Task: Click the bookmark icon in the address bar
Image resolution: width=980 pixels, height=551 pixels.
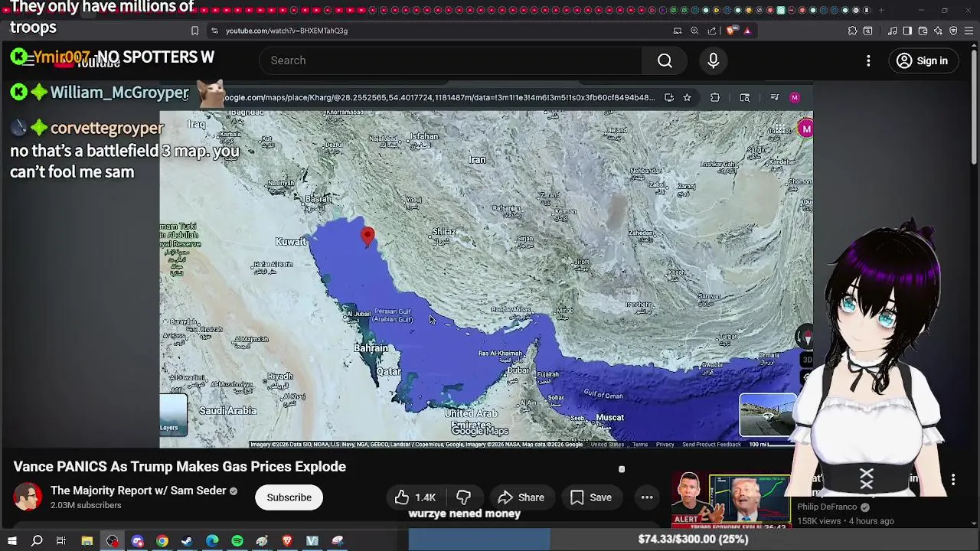Action: [x=194, y=31]
